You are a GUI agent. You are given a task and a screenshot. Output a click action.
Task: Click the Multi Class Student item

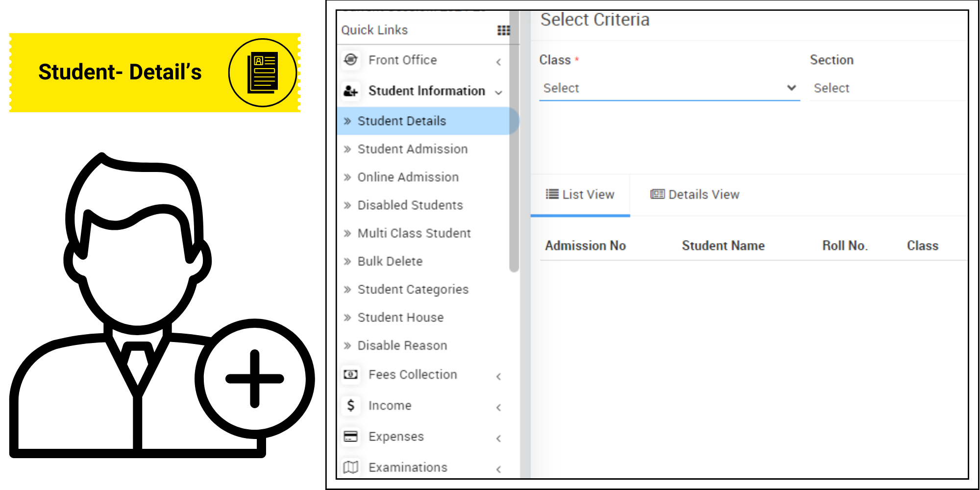(x=414, y=233)
